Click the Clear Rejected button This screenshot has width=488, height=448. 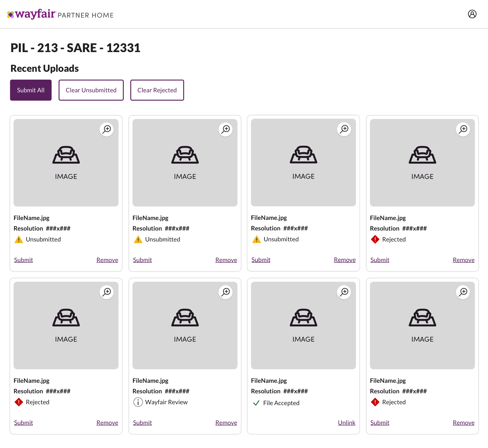click(157, 90)
